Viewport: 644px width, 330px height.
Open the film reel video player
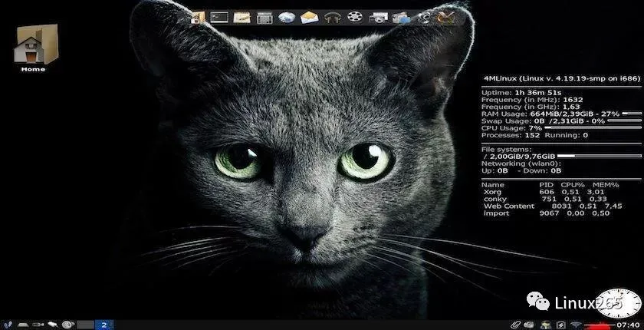point(355,17)
